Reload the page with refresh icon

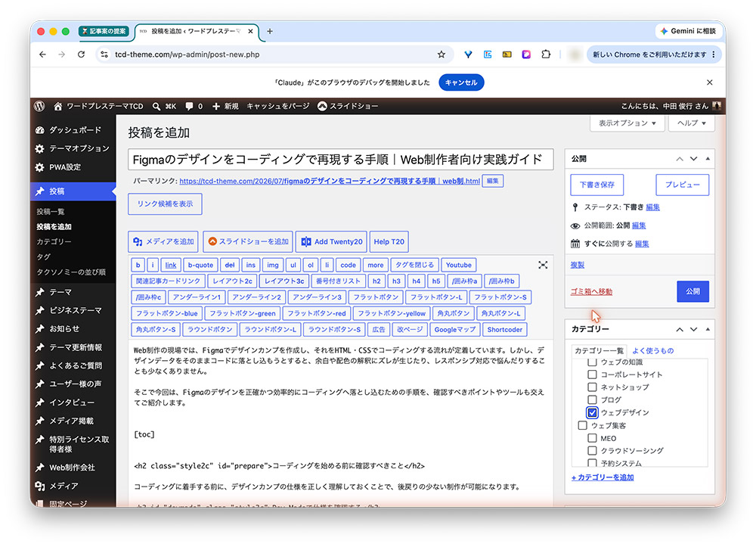(81, 54)
